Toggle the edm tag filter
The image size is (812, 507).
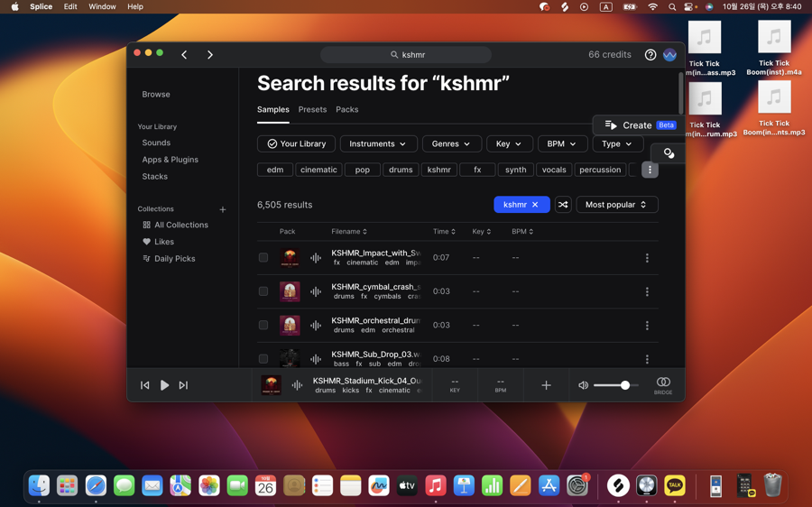[275, 170]
